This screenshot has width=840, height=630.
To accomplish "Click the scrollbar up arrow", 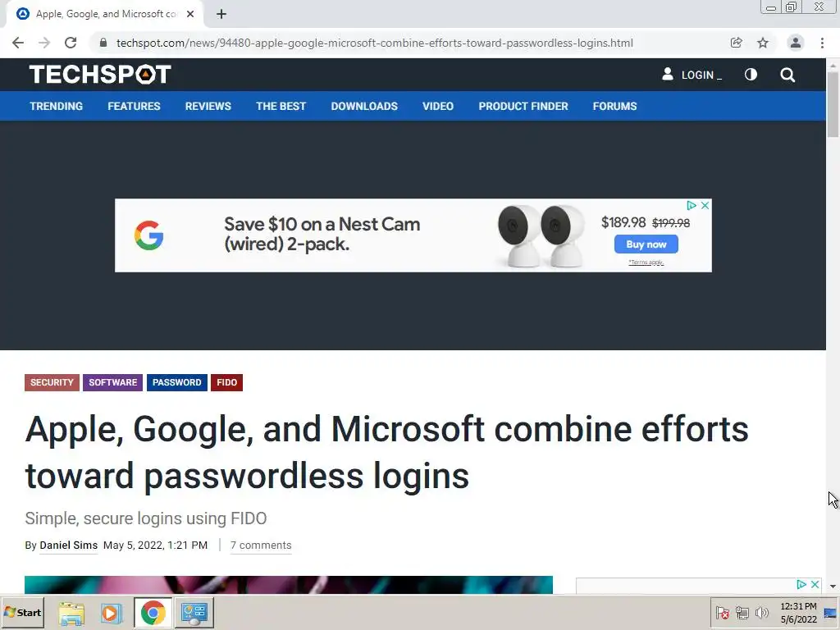I will click(833, 64).
